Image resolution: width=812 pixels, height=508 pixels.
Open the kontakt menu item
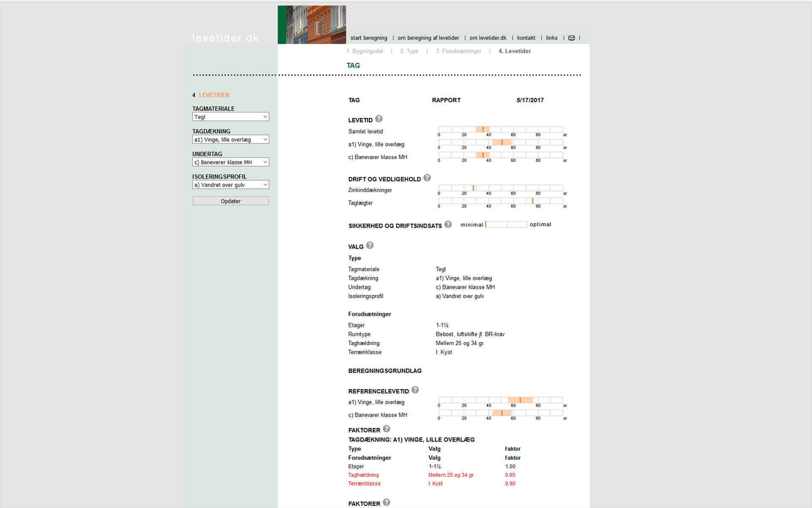(526, 38)
